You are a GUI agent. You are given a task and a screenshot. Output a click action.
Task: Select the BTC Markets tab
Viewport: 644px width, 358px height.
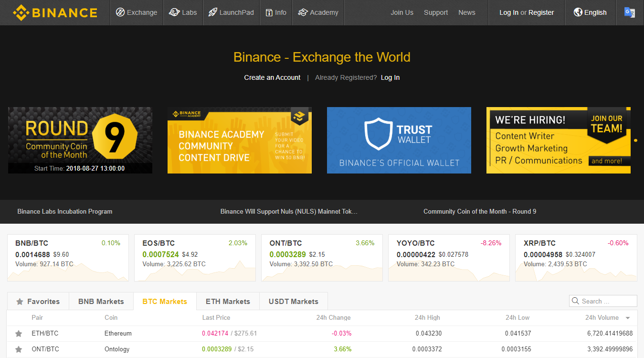(165, 302)
